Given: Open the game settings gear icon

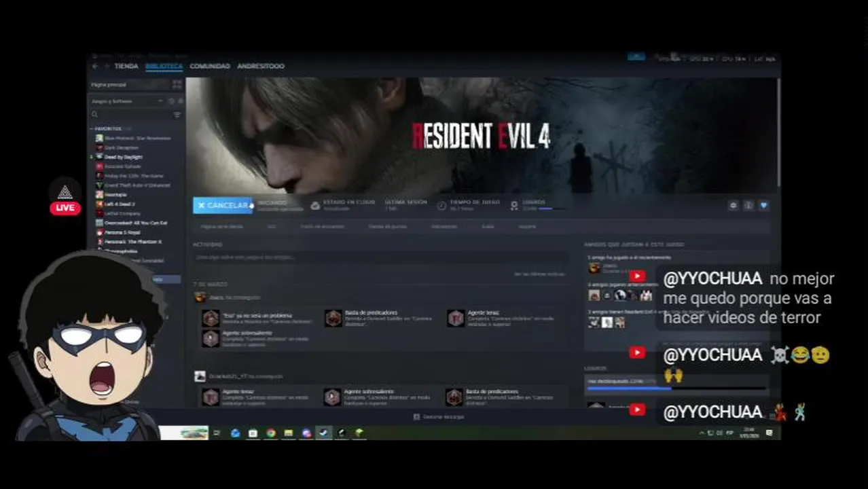Looking at the screenshot, I should [x=733, y=205].
